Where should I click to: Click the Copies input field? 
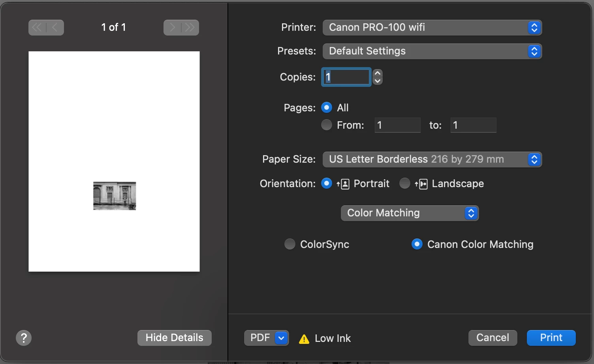tap(346, 77)
